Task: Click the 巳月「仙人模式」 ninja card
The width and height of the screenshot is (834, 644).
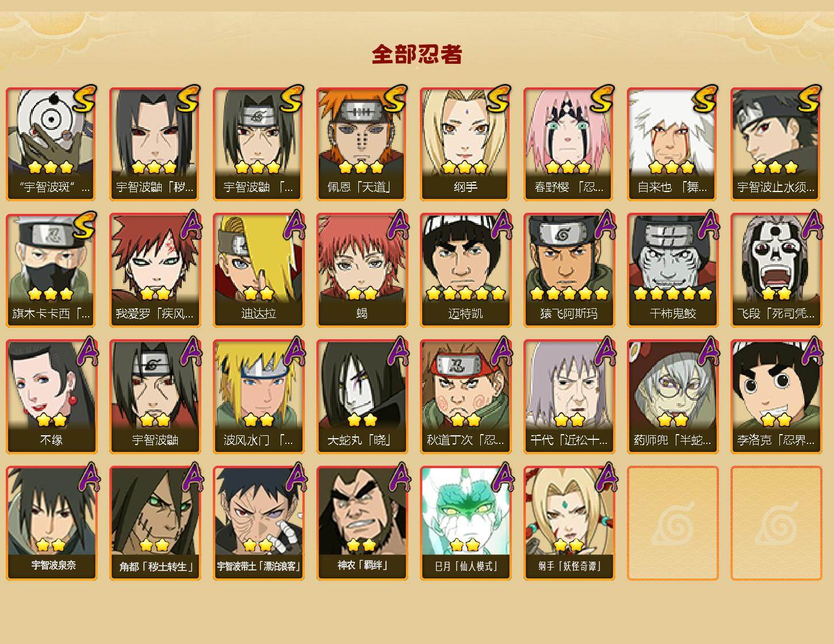Action: coord(465,523)
